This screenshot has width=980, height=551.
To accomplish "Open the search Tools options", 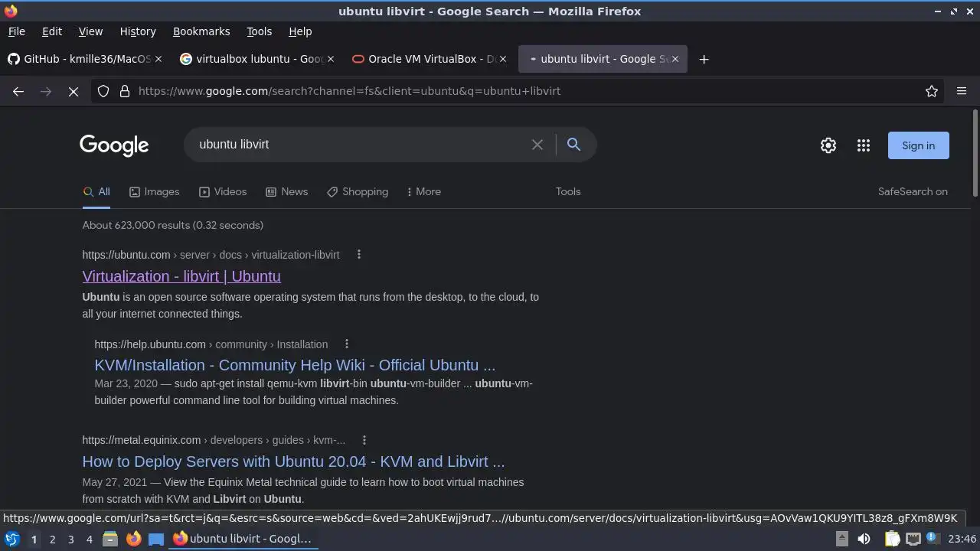I will (x=568, y=191).
